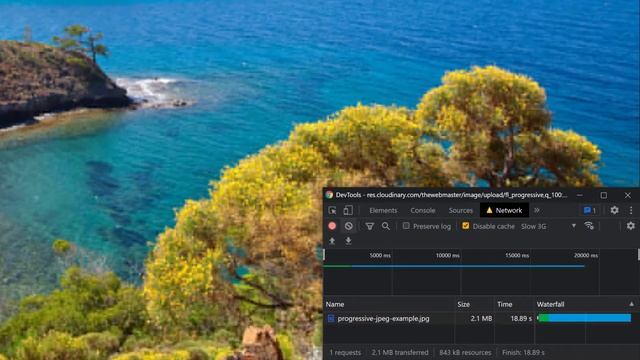This screenshot has height=360, width=640.
Task: Sort requests by the Waterfall column
Action: click(x=550, y=304)
